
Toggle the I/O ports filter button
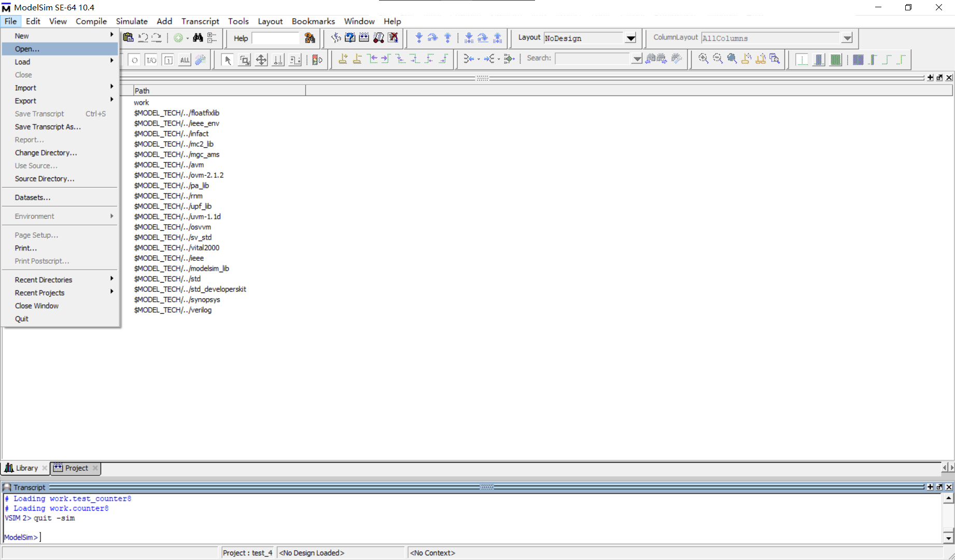151,60
